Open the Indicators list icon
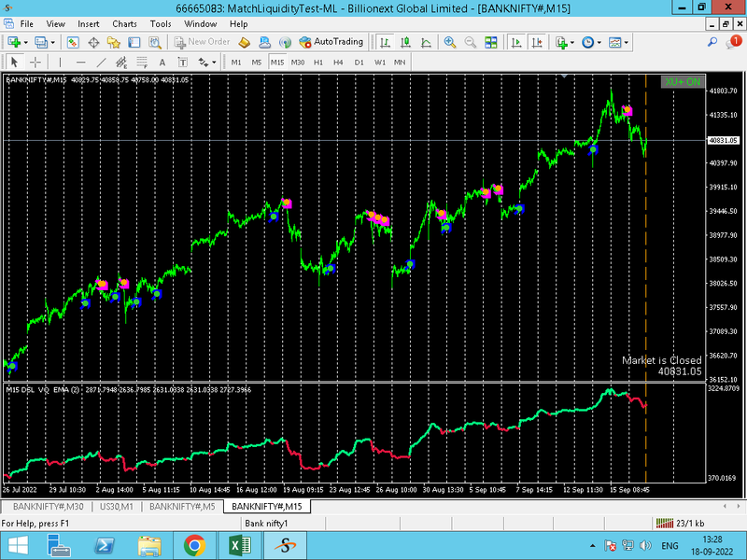Screen dimensions: 747x560 coord(562,42)
